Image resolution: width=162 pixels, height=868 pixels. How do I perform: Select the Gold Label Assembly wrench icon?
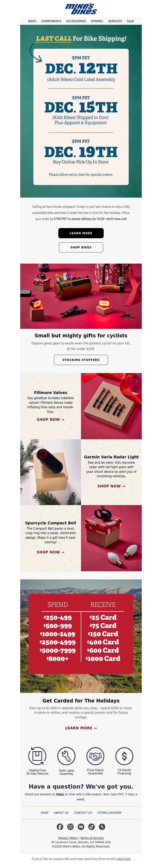(66, 756)
